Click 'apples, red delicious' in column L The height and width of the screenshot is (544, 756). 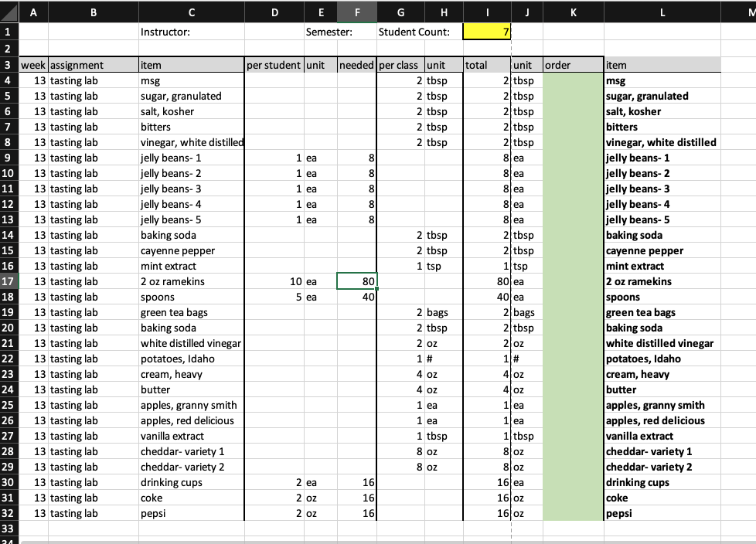(662, 420)
